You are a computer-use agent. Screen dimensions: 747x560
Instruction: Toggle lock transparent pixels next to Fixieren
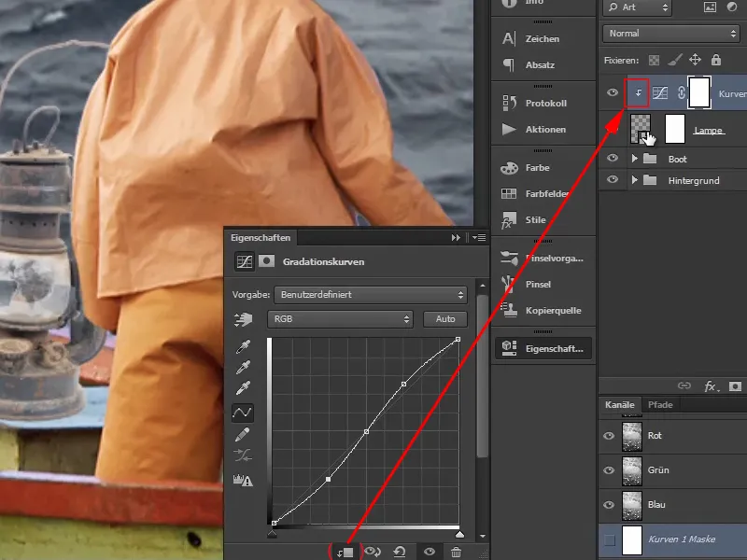pyautogui.click(x=655, y=60)
